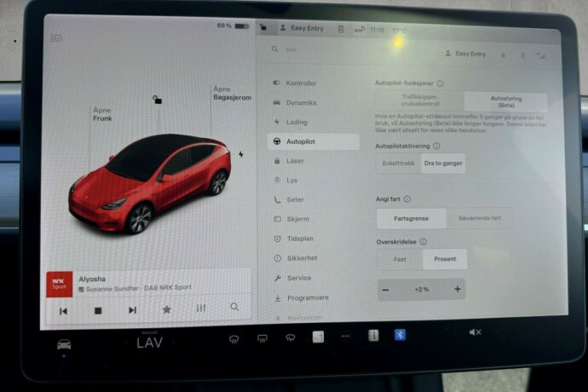Skip to next media track
The height and width of the screenshot is (392, 588).
pyautogui.click(x=132, y=310)
